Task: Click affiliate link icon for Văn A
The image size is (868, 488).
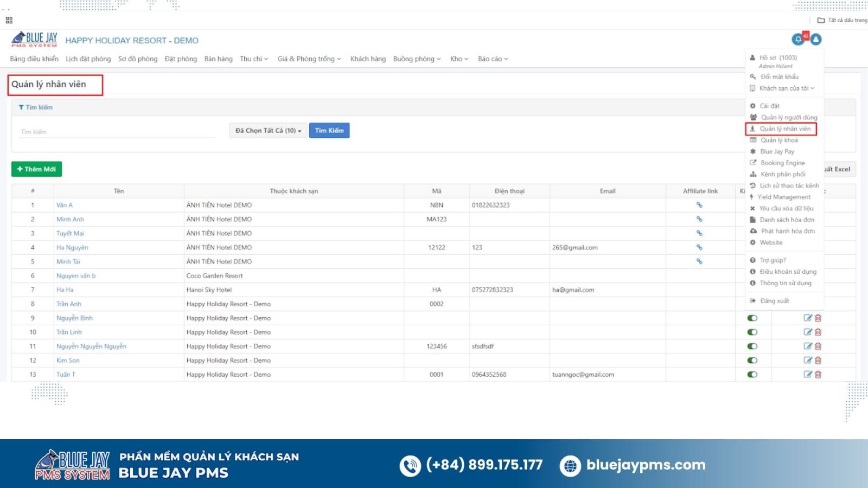Action: pyautogui.click(x=699, y=205)
